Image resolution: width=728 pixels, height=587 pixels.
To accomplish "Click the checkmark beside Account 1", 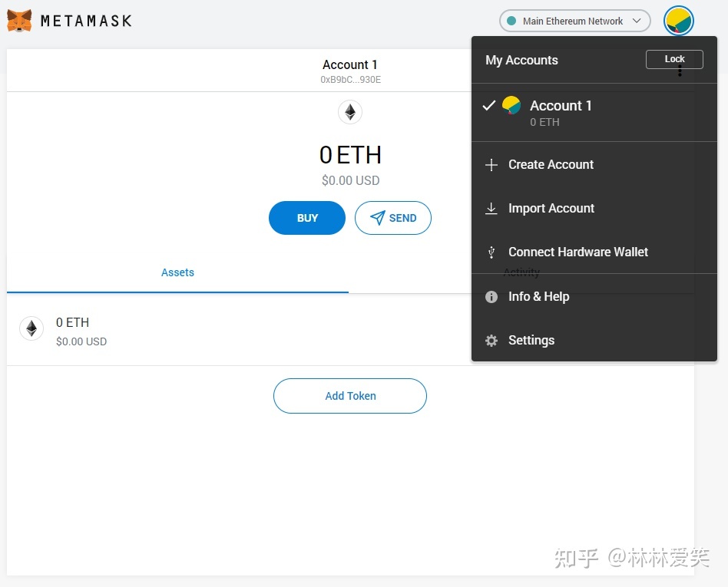I will [x=489, y=105].
